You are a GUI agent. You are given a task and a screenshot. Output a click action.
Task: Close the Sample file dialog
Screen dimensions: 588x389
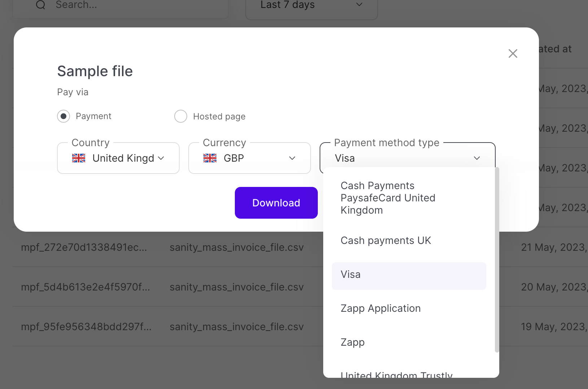(513, 53)
